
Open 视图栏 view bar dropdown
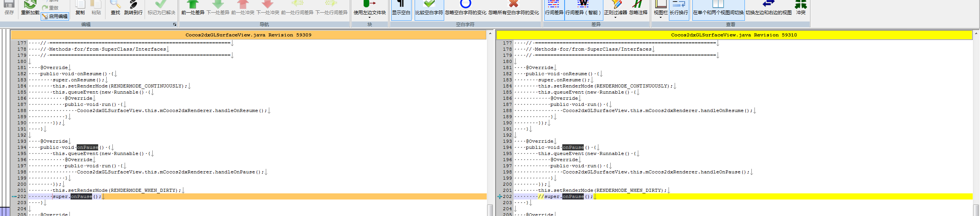(660, 9)
